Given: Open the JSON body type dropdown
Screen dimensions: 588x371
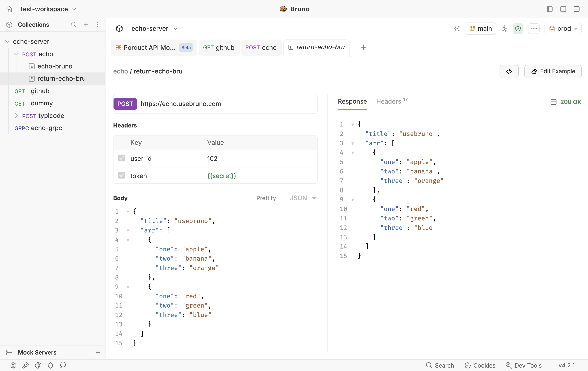Looking at the screenshot, I should click(x=303, y=198).
